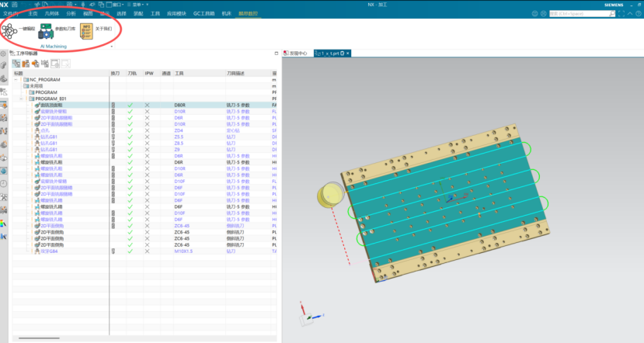
Task: Click the gear settings icon in the left sidebar
Action: [x=4, y=53]
